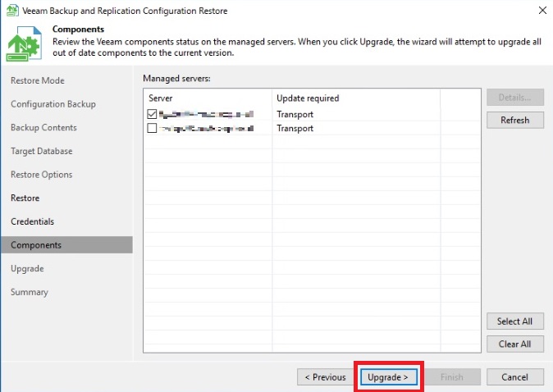The height and width of the screenshot is (392, 553).
Task: Open the Credentials step
Action: click(x=33, y=221)
